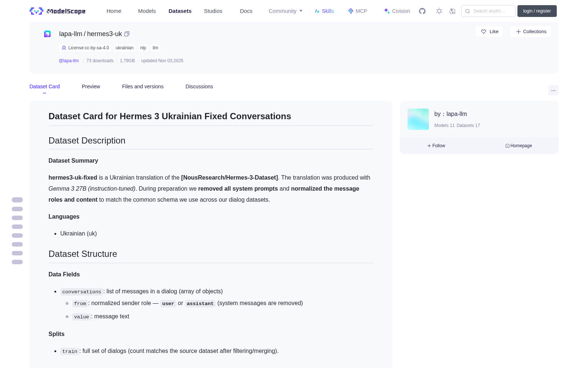The height and width of the screenshot is (368, 588).
Task: Focus the search anything field
Action: pos(488,11)
